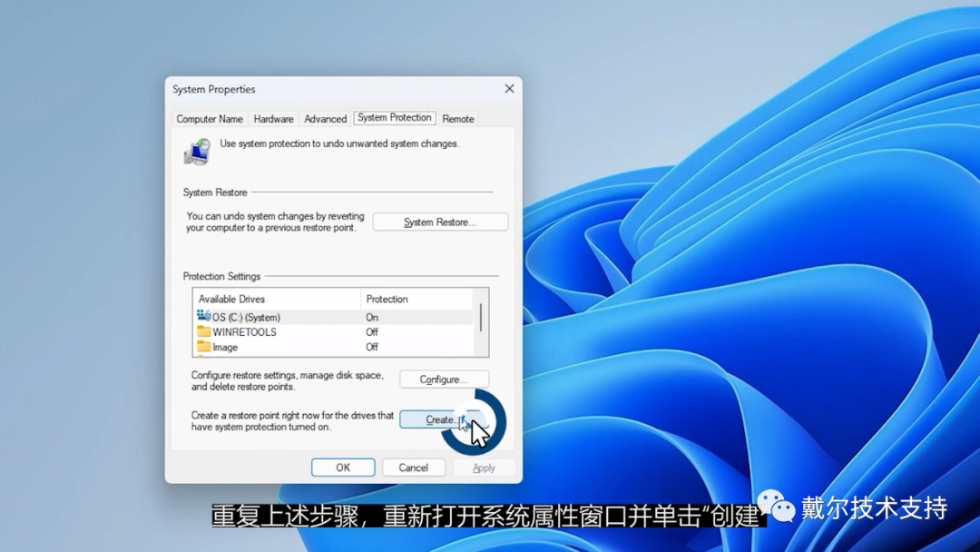Select the Image drive row
Viewport: 980px width, 552px height.
334,347
